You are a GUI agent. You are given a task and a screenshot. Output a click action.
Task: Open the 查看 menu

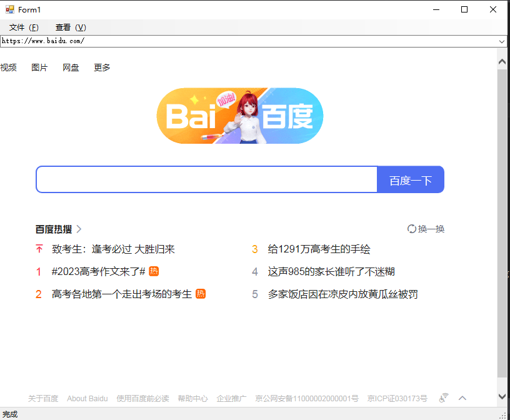click(x=70, y=27)
